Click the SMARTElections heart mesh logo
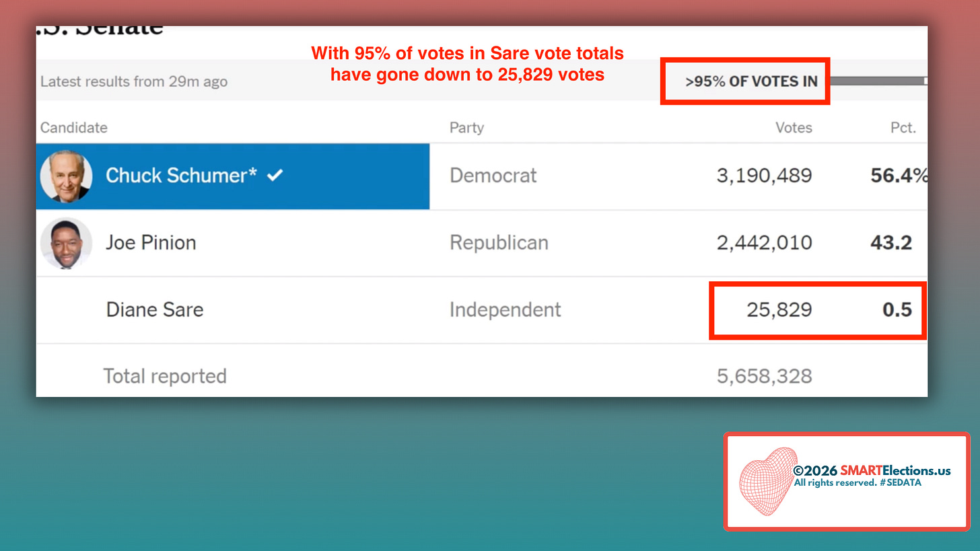The height and width of the screenshot is (551, 980). (x=768, y=482)
